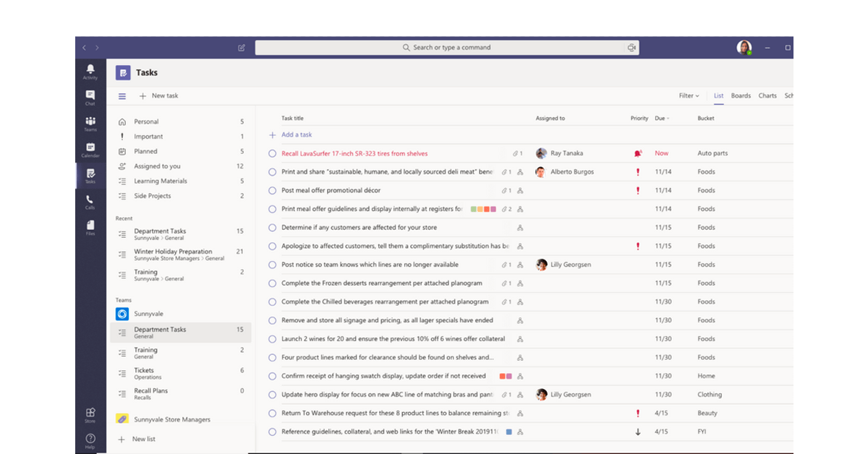Complete the Frozen desserts rearrangement task
The image size is (868, 454).
(x=272, y=283)
